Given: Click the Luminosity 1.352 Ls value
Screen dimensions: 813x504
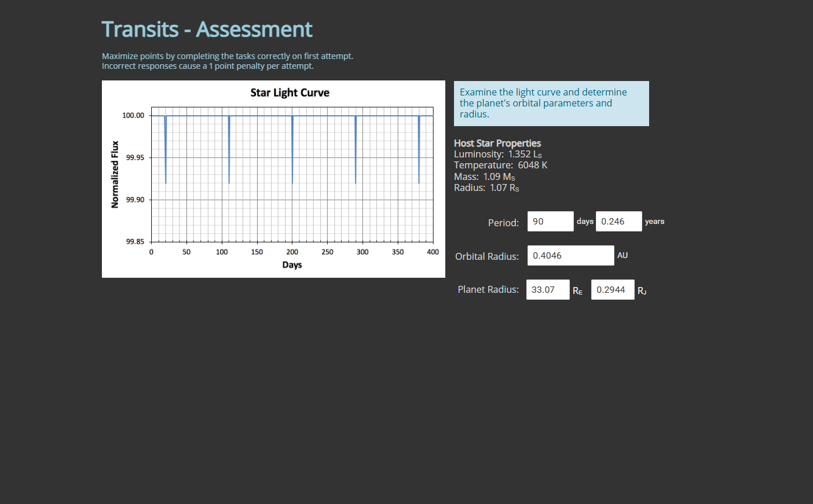Looking at the screenshot, I should [x=519, y=154].
